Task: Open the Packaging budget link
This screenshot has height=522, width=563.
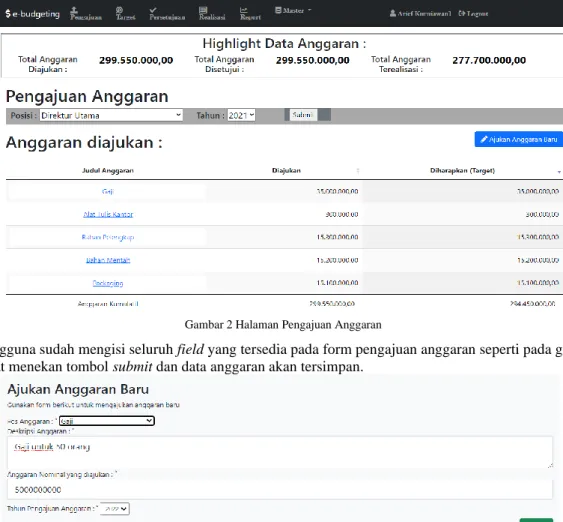Action: click(108, 283)
